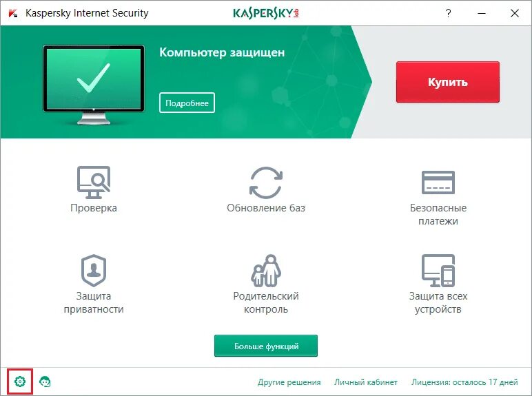Click the Kaspersky Internet Security window title

(x=87, y=13)
